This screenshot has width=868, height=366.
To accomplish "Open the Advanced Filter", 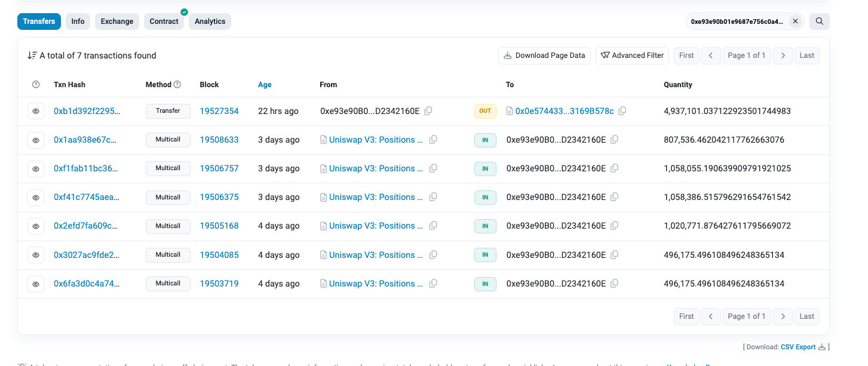I will pos(632,56).
